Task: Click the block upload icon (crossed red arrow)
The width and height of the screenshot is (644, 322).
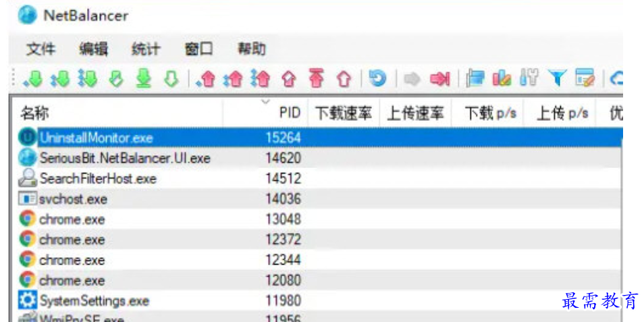Action: [x=289, y=78]
